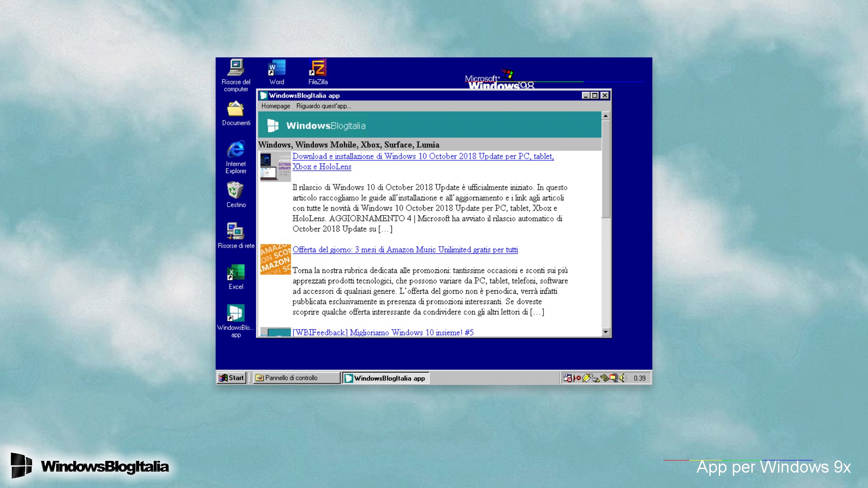Open the Word desktop shortcut
The width and height of the screenshot is (868, 488).
[x=277, y=72]
